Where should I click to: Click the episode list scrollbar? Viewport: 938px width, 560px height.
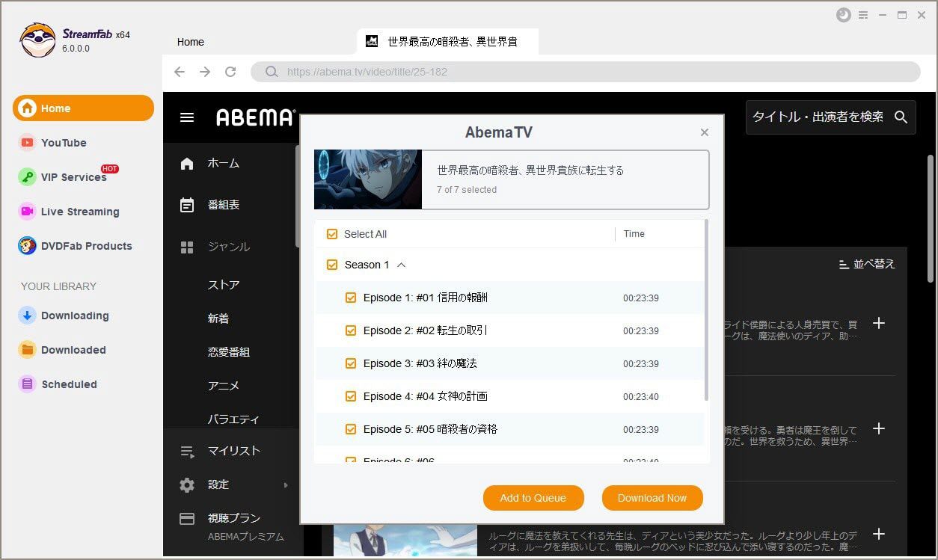pos(706,310)
